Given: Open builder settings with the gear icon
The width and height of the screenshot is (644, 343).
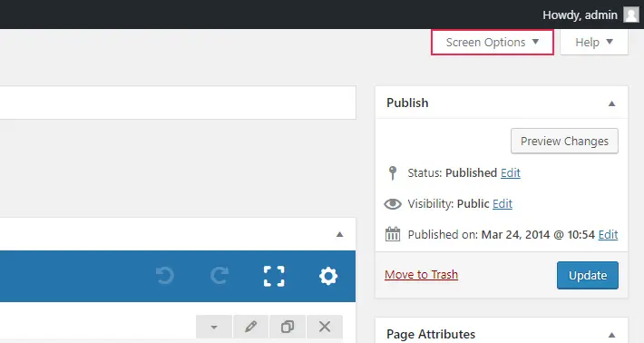Looking at the screenshot, I should (328, 276).
